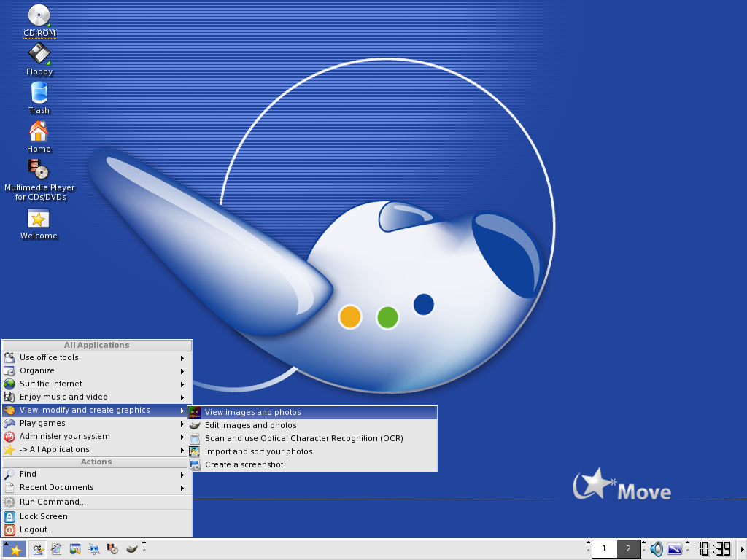Select Scan and use Optical Character Recognition
747x560 pixels.
pos(312,438)
